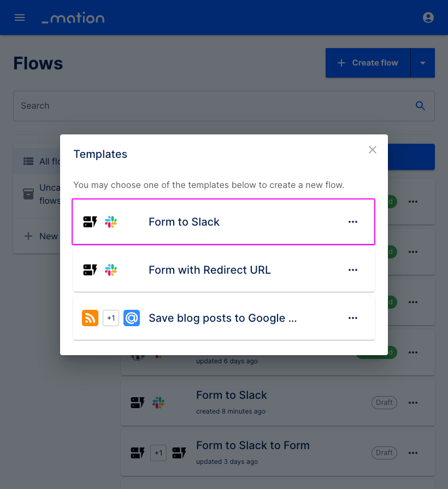This screenshot has width=448, height=489.
Task: Click the Slack icon beside the draft Form to Slack flow
Action: coord(159,402)
